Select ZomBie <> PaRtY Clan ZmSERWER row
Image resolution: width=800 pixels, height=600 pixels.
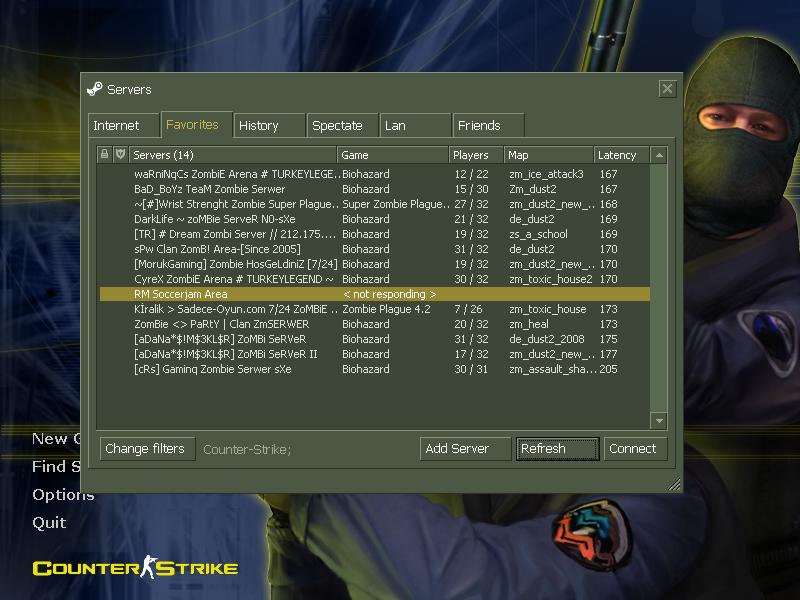tap(374, 324)
